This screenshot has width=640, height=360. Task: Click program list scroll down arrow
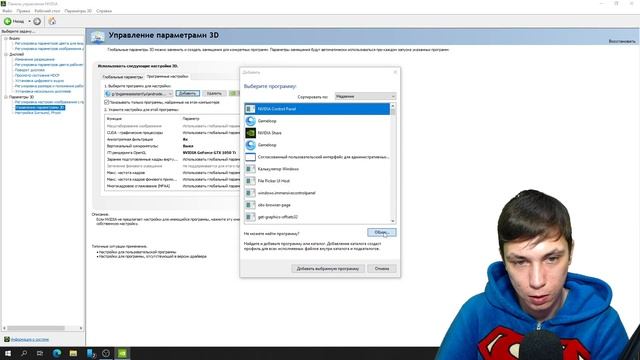coord(393,221)
